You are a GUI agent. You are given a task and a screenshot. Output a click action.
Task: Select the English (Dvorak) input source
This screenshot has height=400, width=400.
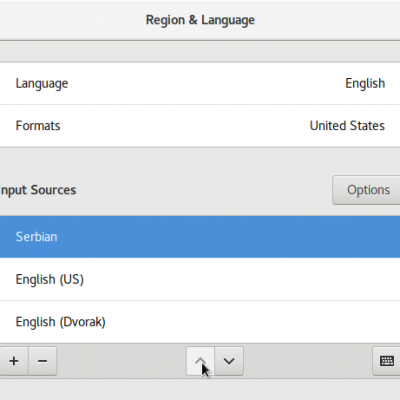point(200,322)
